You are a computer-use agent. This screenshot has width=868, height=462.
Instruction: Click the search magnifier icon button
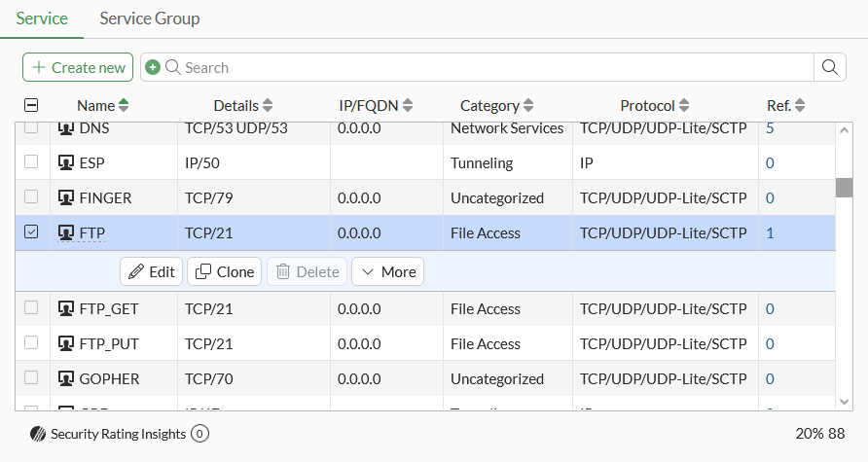pos(829,67)
